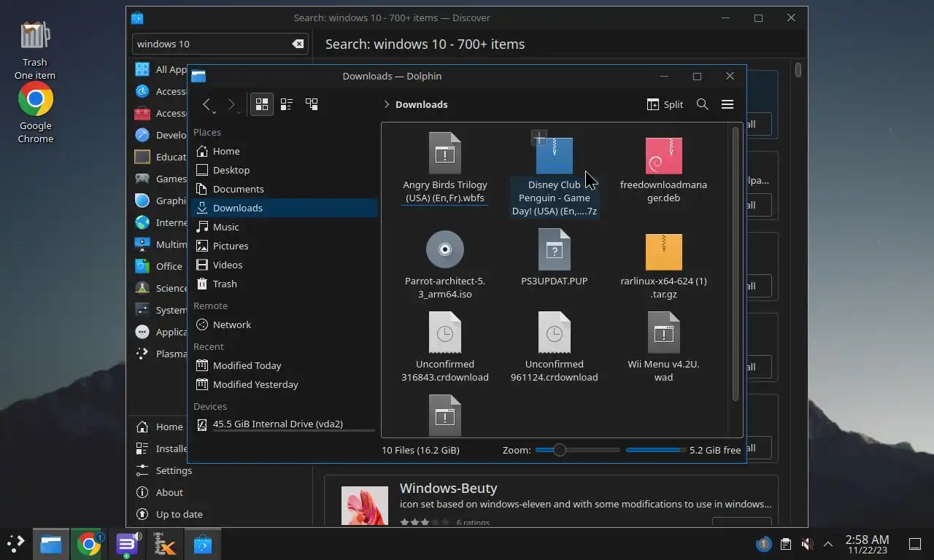Adjust the Zoom slider in Dolphin

(x=577, y=450)
